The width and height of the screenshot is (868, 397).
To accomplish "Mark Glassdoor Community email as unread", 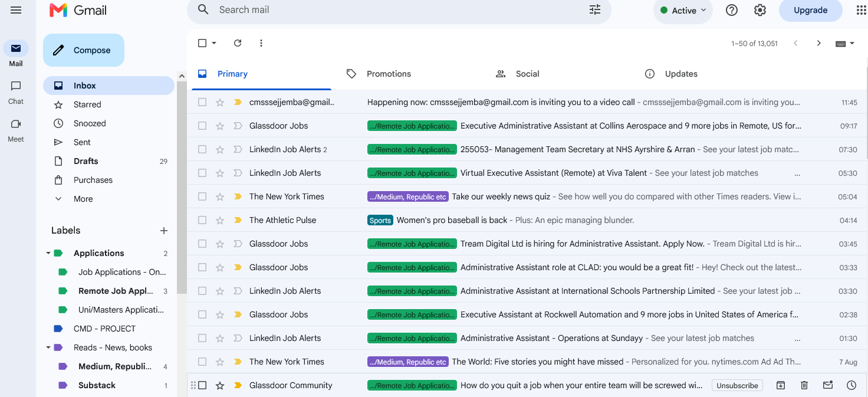I will tap(828, 385).
